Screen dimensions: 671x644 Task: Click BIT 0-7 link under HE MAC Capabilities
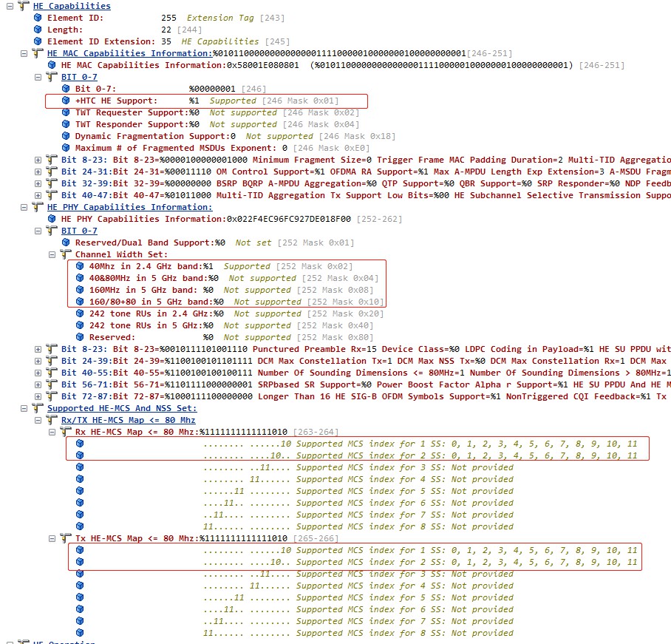coord(79,77)
